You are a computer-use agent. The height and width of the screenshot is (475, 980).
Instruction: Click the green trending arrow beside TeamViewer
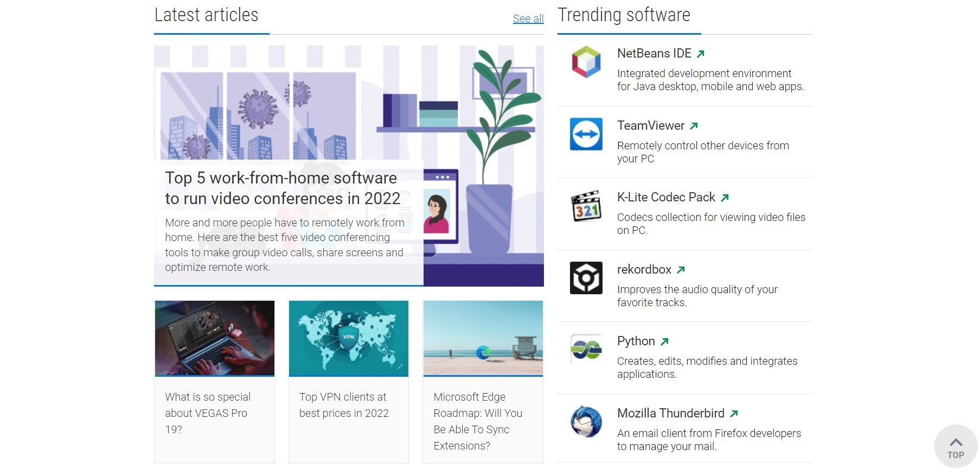(x=694, y=126)
